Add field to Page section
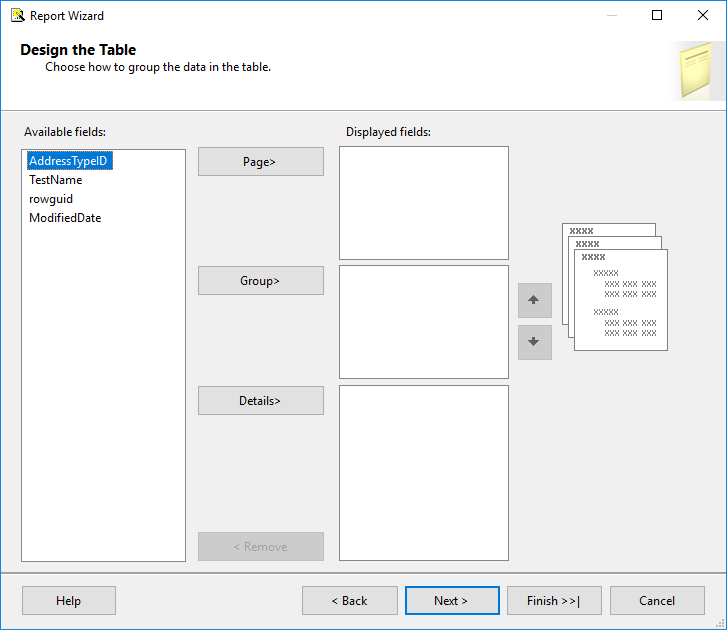Viewport: 727px width, 630px height. pyautogui.click(x=260, y=162)
